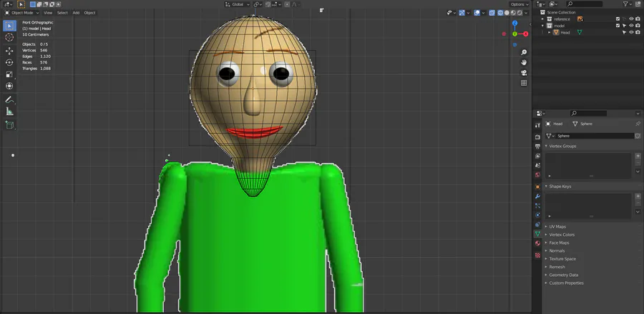Open the Render properties tab
Image resolution: width=644 pixels, height=314 pixels.
click(x=537, y=137)
